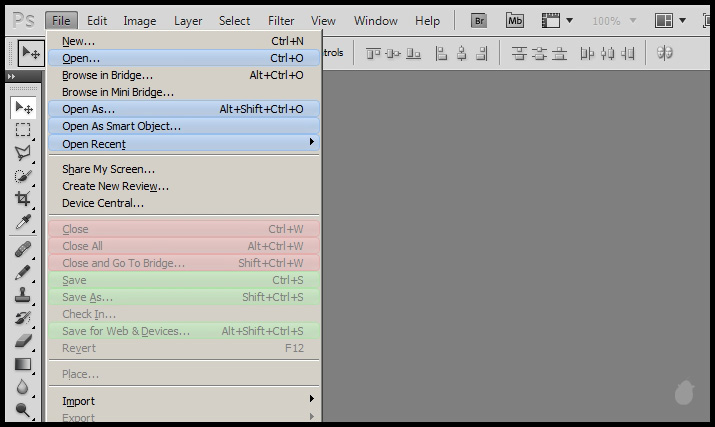Choose the Clone Stamp tool
715x427 pixels.
(22, 295)
